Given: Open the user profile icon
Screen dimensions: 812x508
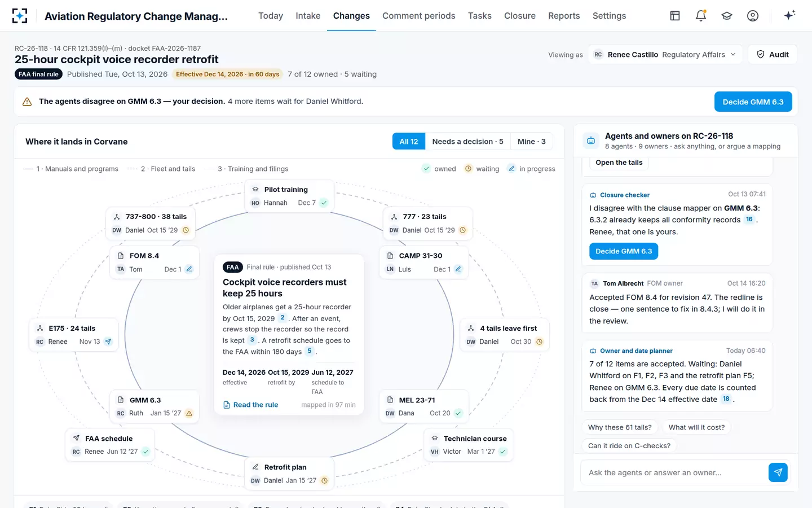Looking at the screenshot, I should (x=753, y=16).
